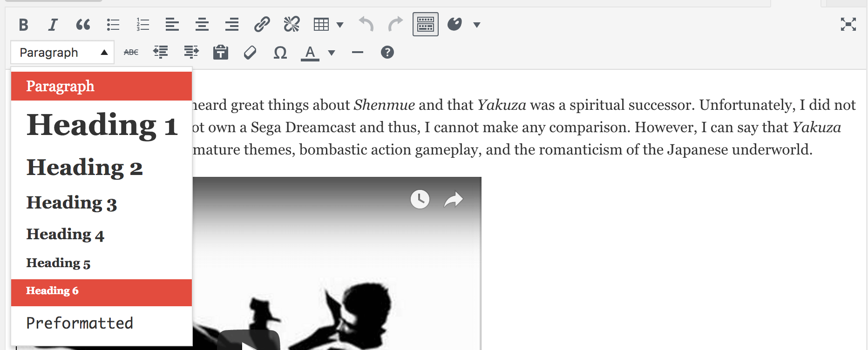Click the share arrow on video
The height and width of the screenshot is (350, 868).
tap(453, 199)
